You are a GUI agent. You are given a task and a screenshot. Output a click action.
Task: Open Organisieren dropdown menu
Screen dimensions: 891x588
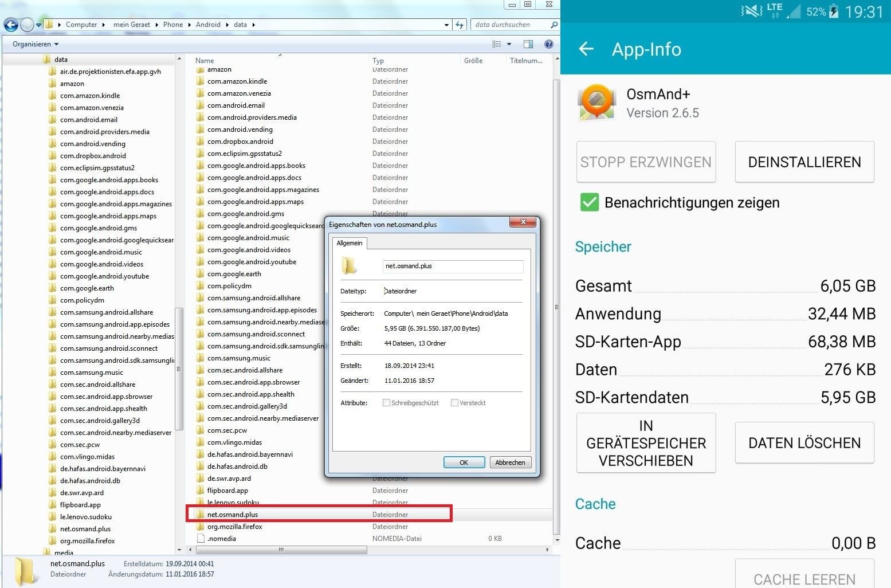[36, 44]
